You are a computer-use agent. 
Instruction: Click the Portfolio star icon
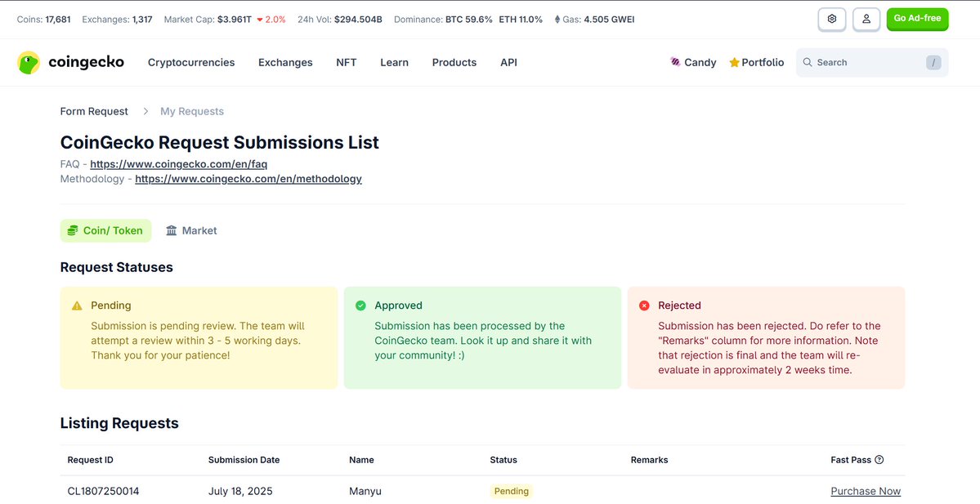click(x=734, y=62)
